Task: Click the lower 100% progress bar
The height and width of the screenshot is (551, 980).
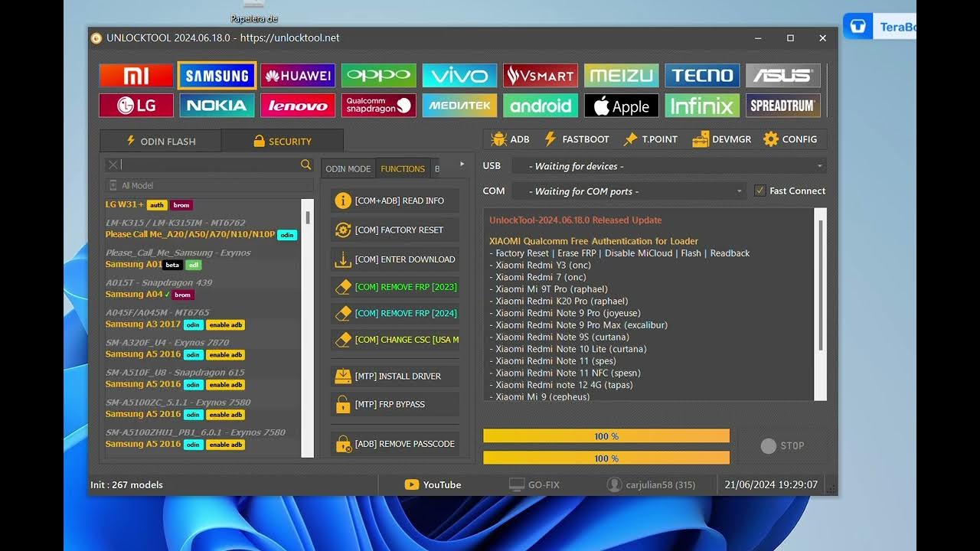Action: point(606,458)
